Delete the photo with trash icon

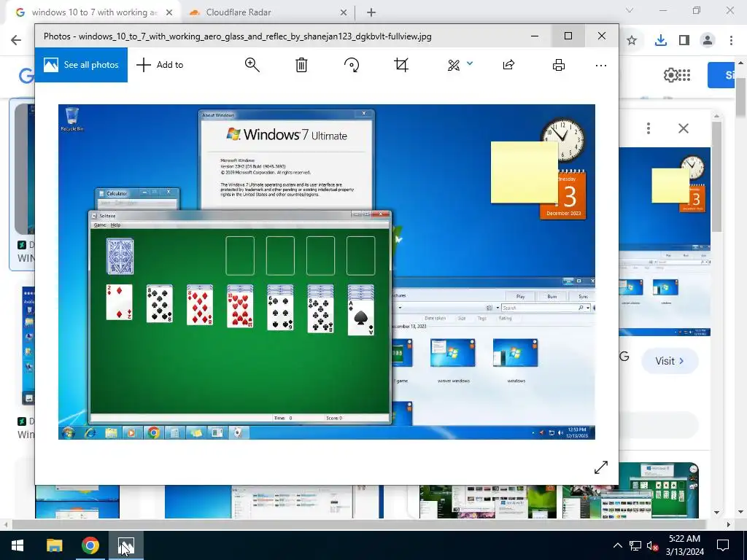[x=301, y=65]
